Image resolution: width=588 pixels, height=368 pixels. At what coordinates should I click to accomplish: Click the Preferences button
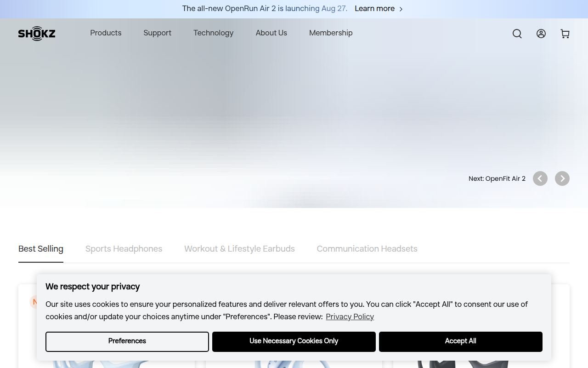tap(127, 342)
